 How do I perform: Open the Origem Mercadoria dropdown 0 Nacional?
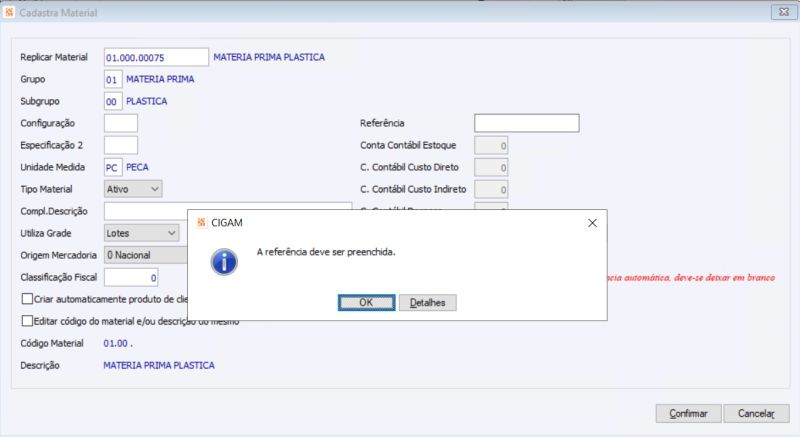click(x=146, y=255)
